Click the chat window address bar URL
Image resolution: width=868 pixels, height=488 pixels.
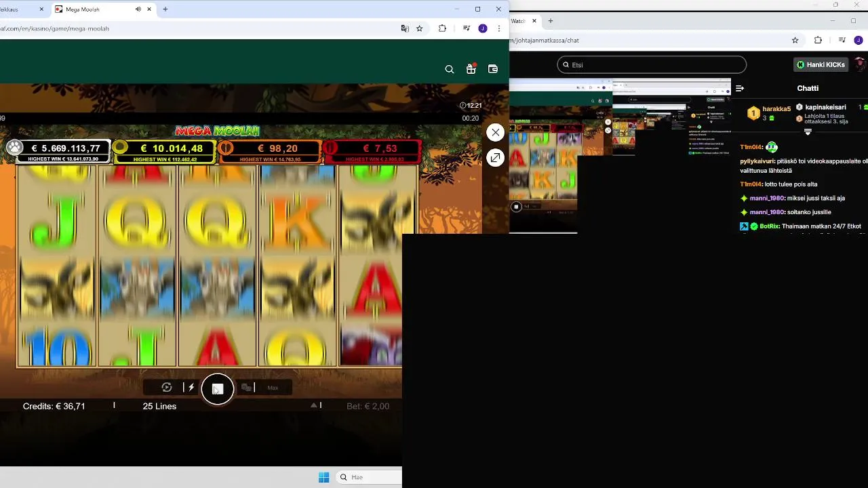[x=545, y=40]
